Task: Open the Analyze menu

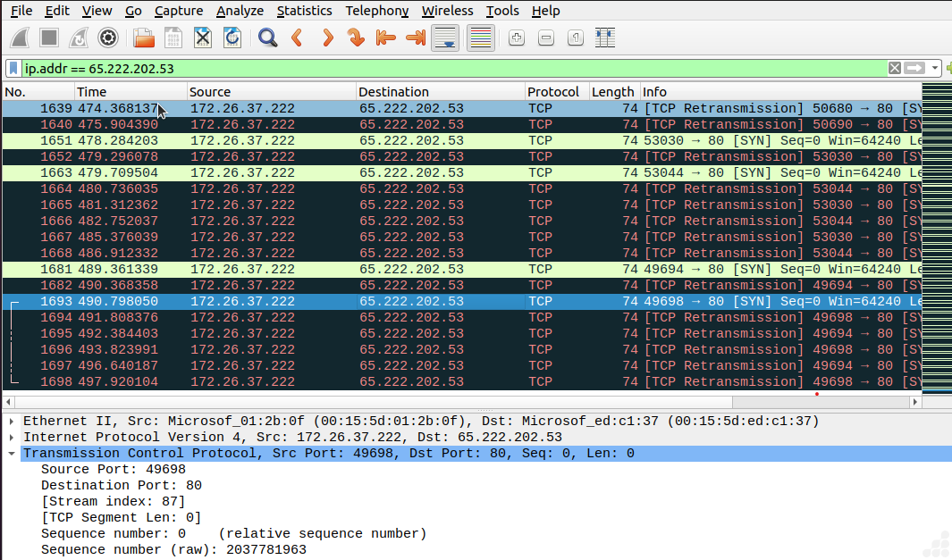Action: (240, 11)
